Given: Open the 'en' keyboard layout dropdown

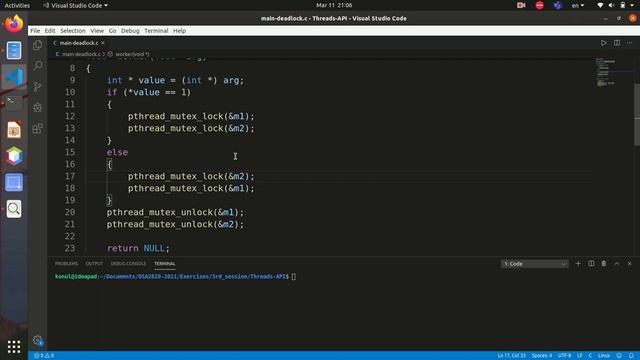Looking at the screenshot, I should (x=578, y=5).
